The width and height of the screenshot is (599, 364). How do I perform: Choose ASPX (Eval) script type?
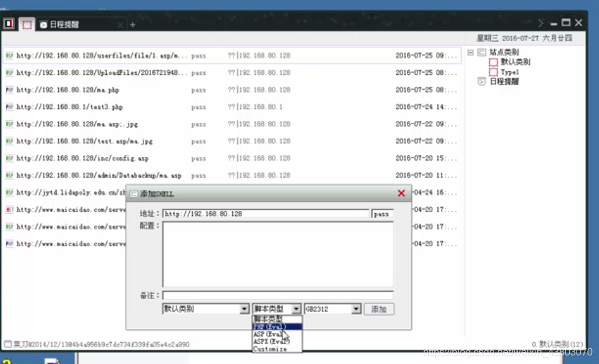pyautogui.click(x=277, y=342)
